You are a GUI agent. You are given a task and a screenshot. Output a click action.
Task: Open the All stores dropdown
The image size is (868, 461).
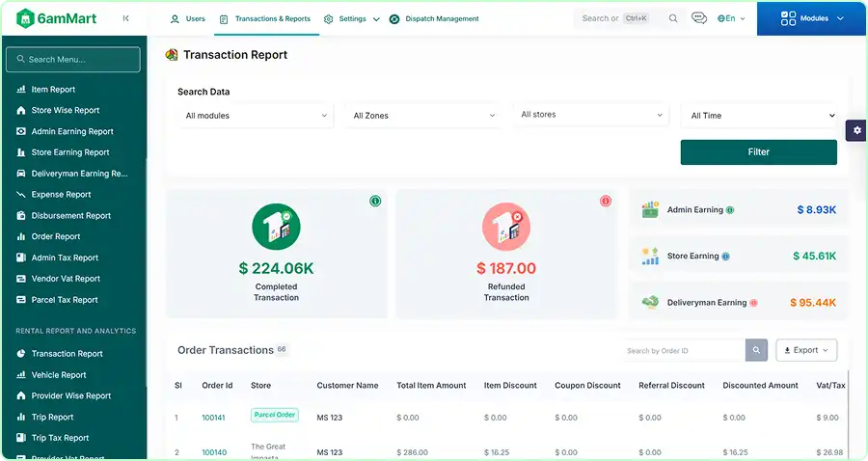tap(591, 115)
